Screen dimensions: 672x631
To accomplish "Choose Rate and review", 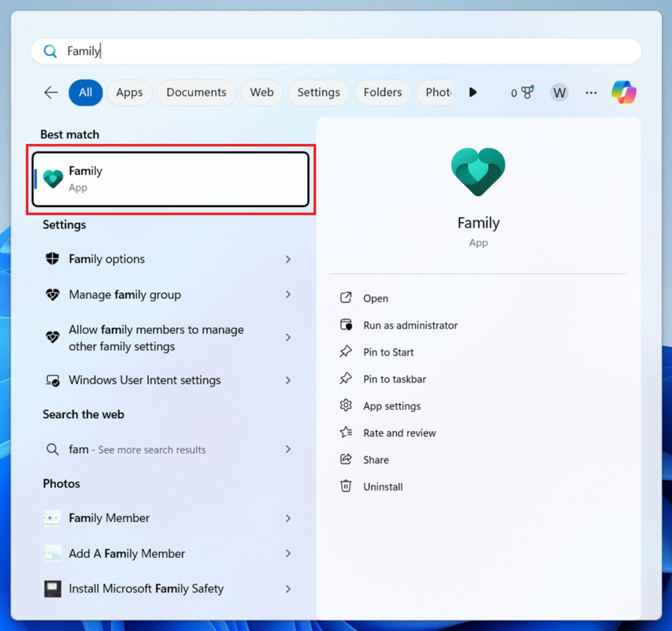I will tap(400, 433).
